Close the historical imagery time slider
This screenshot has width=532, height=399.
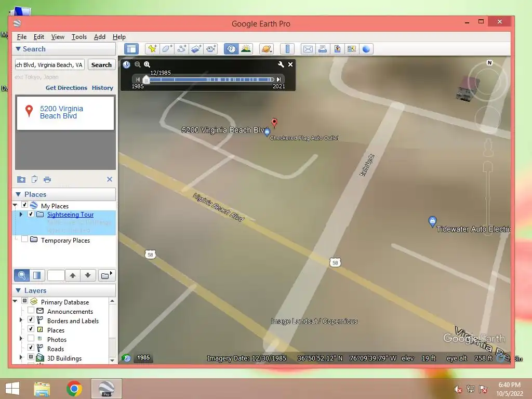[290, 64]
